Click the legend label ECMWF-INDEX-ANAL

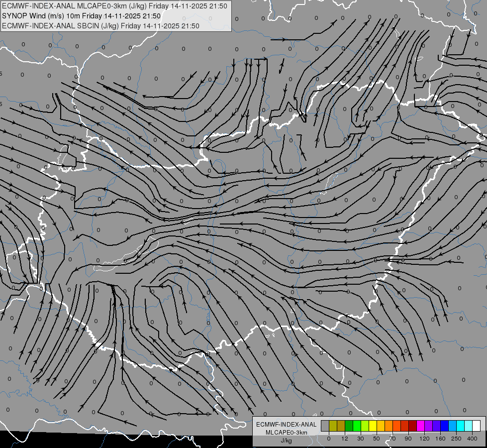click(x=286, y=425)
